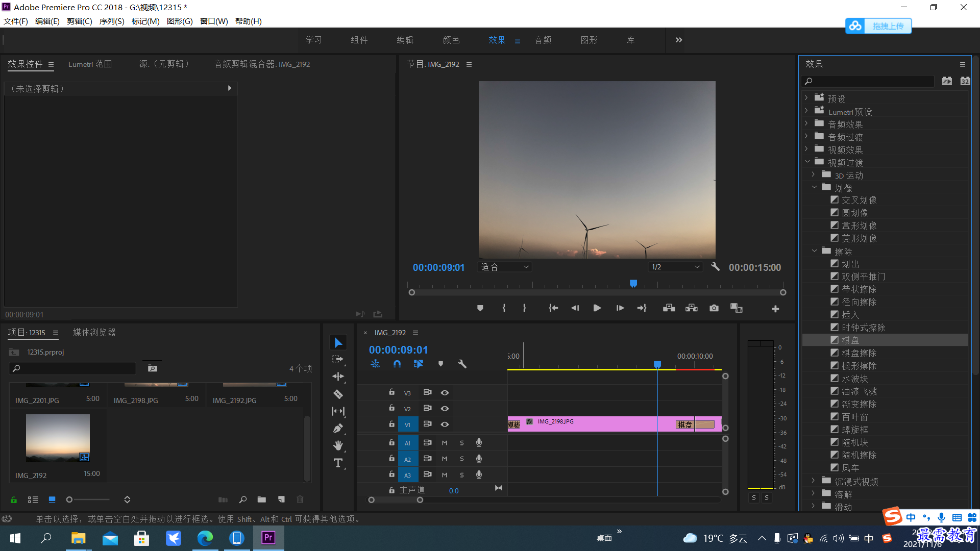This screenshot has height=551, width=980.
Task: Click the 拖拽上传 upload button
Action: click(878, 26)
